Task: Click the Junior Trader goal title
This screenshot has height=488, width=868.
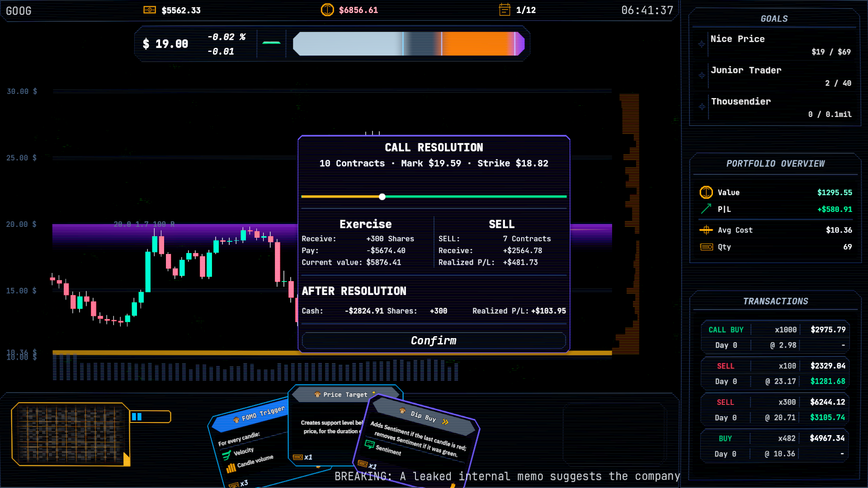Action: point(745,70)
